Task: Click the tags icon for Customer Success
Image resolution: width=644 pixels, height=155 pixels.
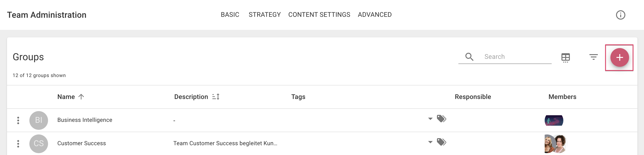Action: 441,142
